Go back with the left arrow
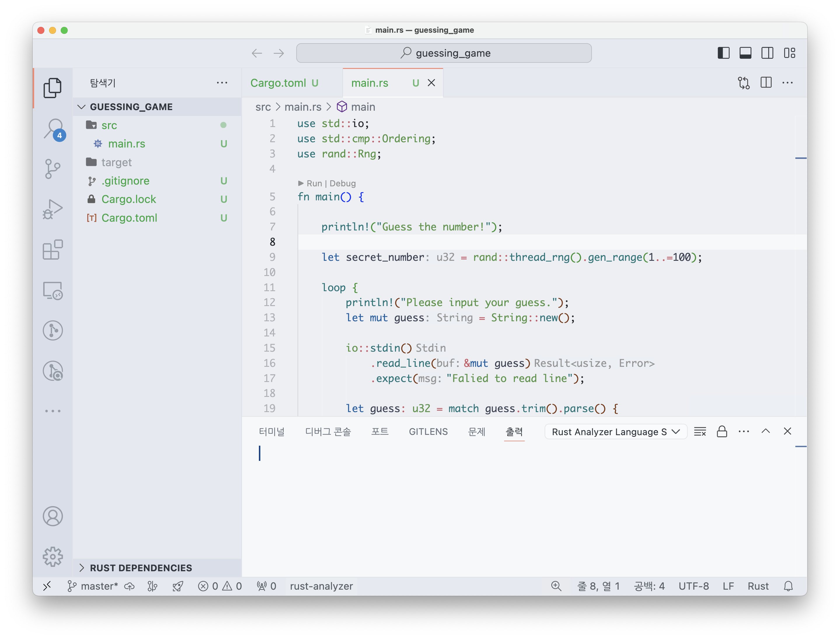The image size is (840, 639). (x=257, y=53)
